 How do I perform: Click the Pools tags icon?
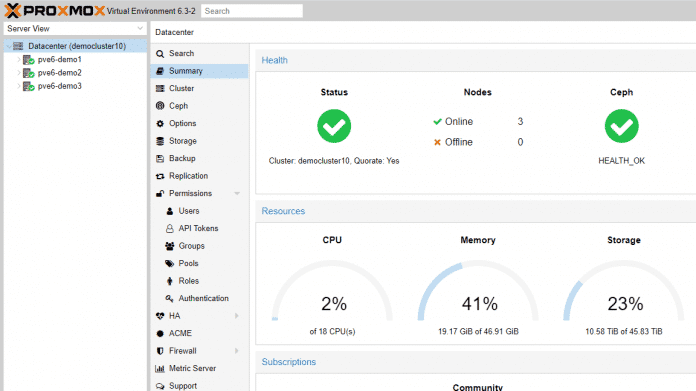coord(170,264)
